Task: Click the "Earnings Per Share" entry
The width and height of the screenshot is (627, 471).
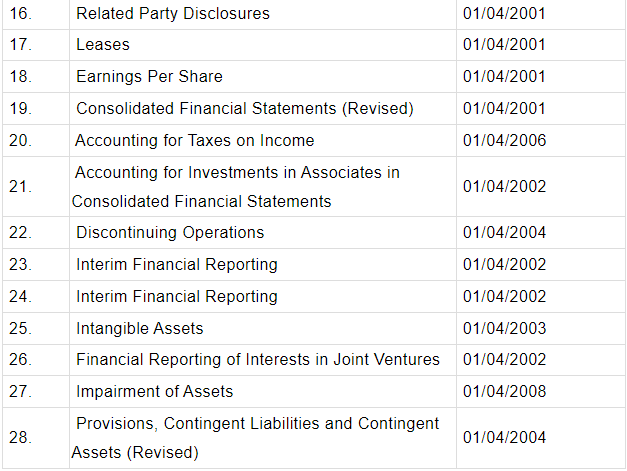Action: tap(149, 77)
